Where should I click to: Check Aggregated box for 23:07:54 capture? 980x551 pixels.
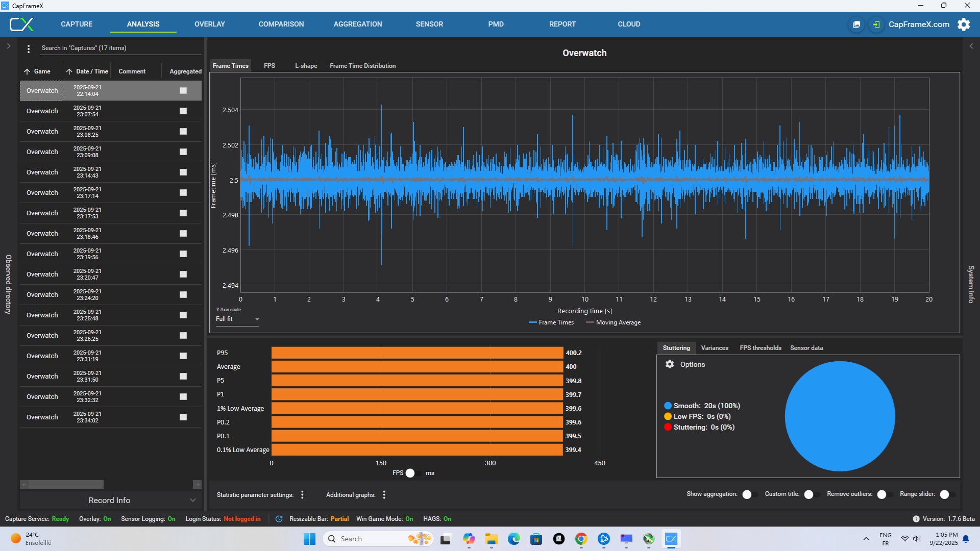pos(183,111)
